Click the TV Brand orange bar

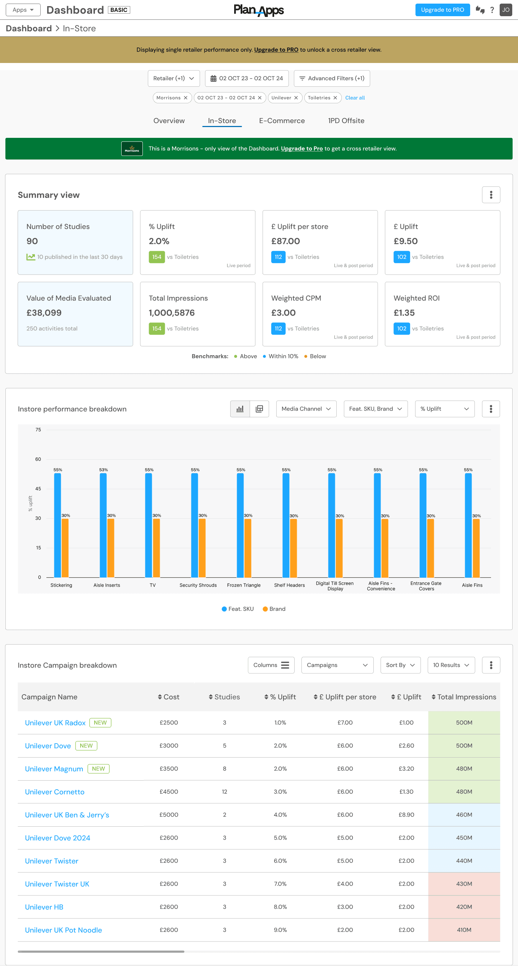coord(156,548)
